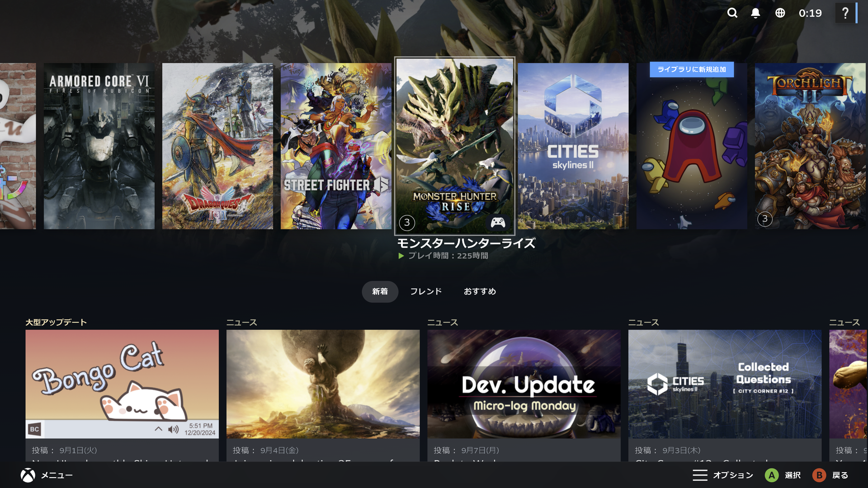Open the Dragon Quest I & II game cover
This screenshot has width=868, height=488.
pos(217,146)
